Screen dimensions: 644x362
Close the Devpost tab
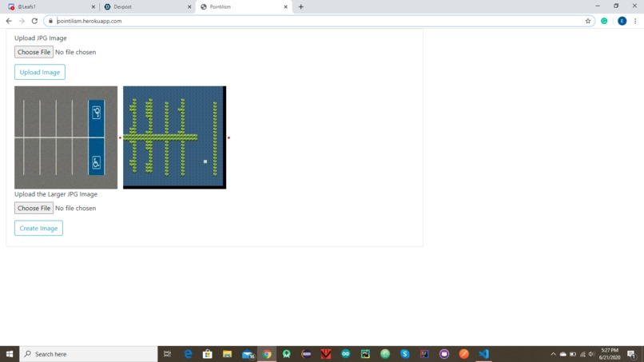click(189, 7)
